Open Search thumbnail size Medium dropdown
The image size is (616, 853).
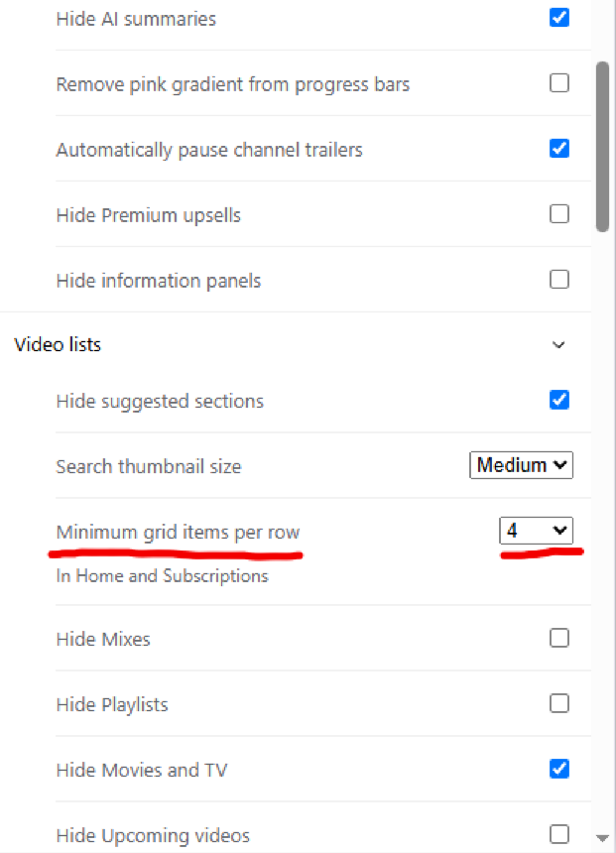[x=521, y=465]
